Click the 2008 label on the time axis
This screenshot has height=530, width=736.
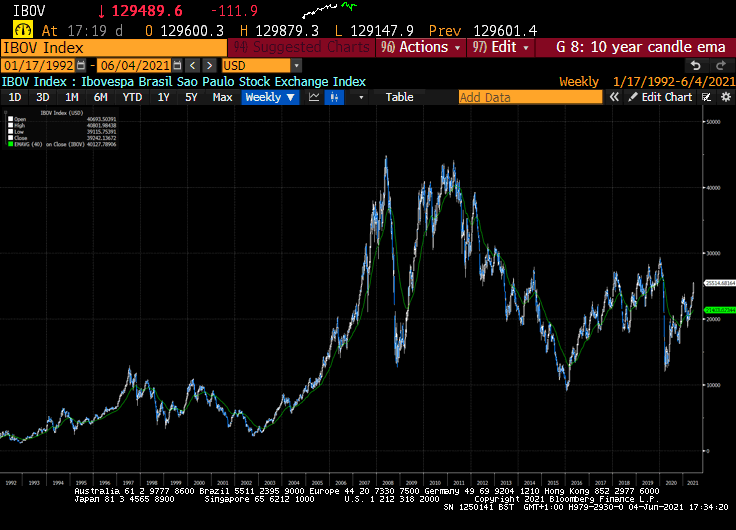click(388, 483)
